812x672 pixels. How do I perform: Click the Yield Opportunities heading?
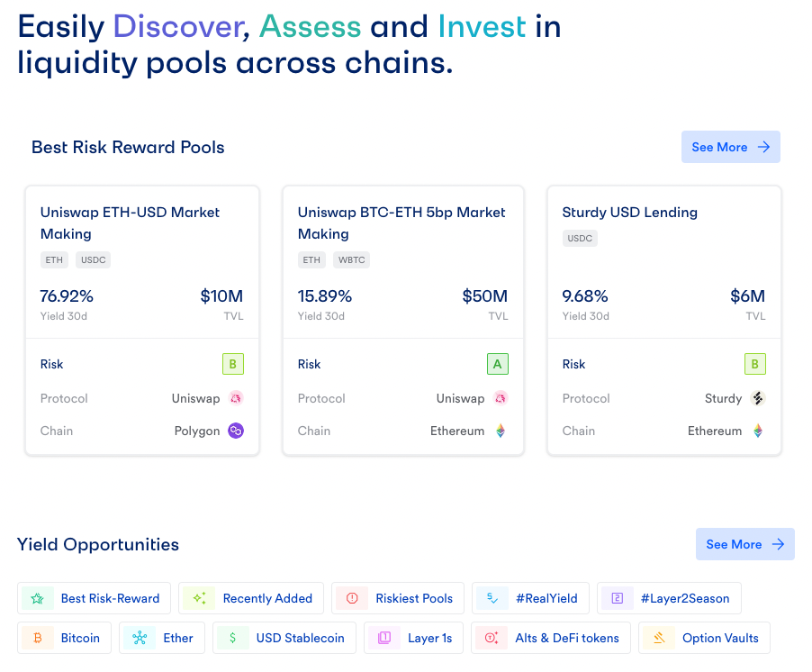98,545
